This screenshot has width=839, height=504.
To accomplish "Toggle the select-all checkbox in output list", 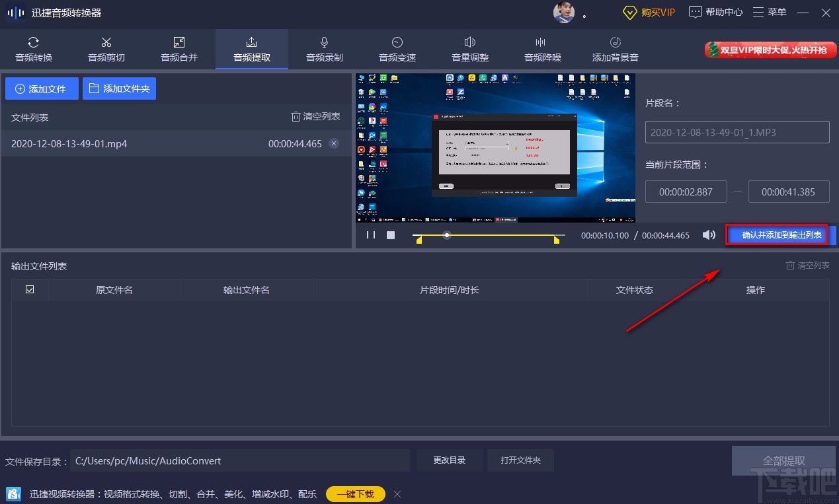I will pyautogui.click(x=30, y=289).
